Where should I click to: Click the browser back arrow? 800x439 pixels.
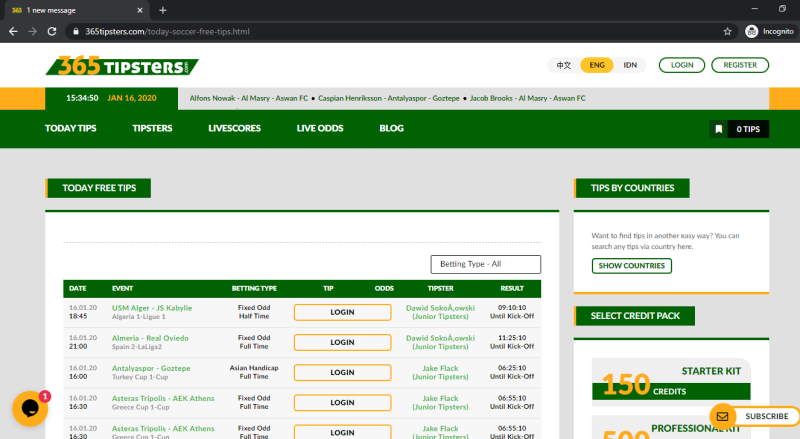coord(13,32)
